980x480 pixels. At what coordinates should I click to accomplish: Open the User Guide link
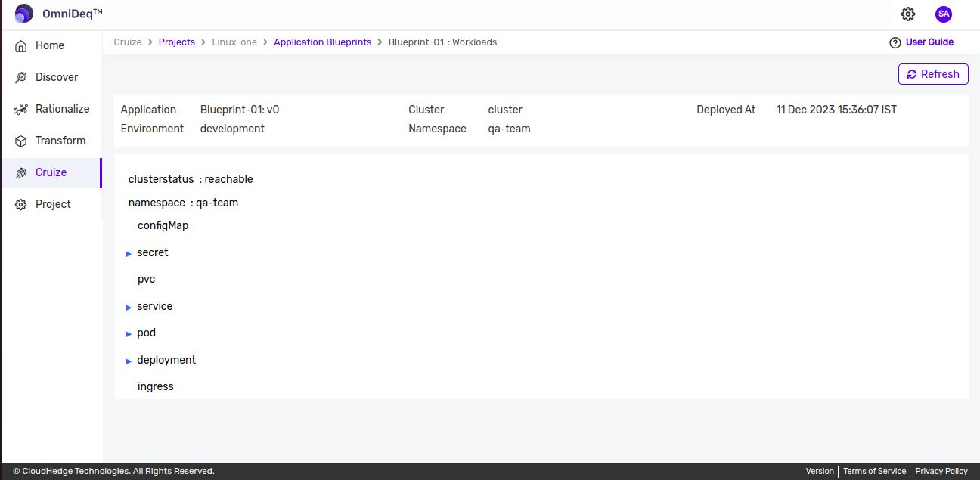coord(929,42)
